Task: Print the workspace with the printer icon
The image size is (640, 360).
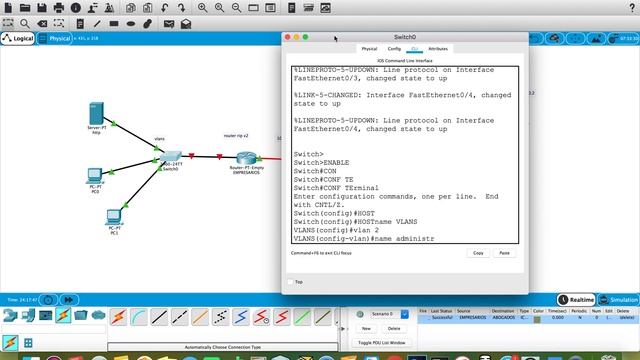Action: (x=59, y=8)
